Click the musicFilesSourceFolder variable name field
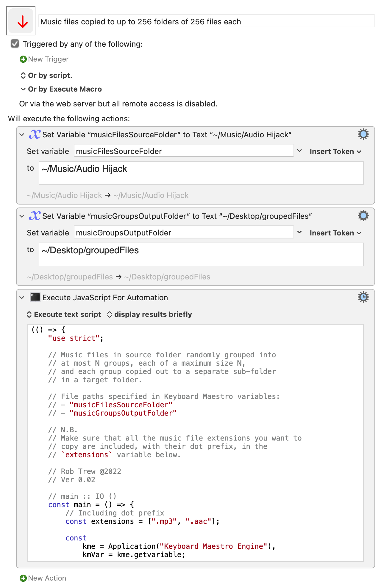381x588 pixels. click(184, 151)
